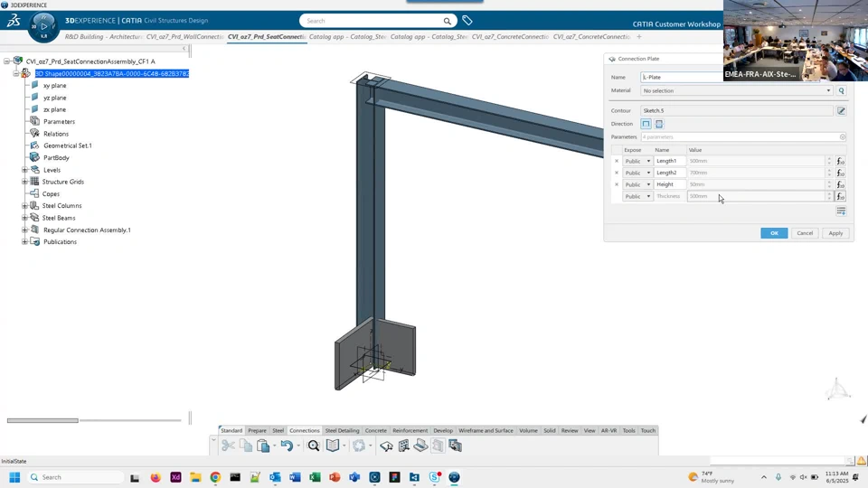Open the formula editor for Height
The height and width of the screenshot is (488, 868).
click(x=840, y=184)
